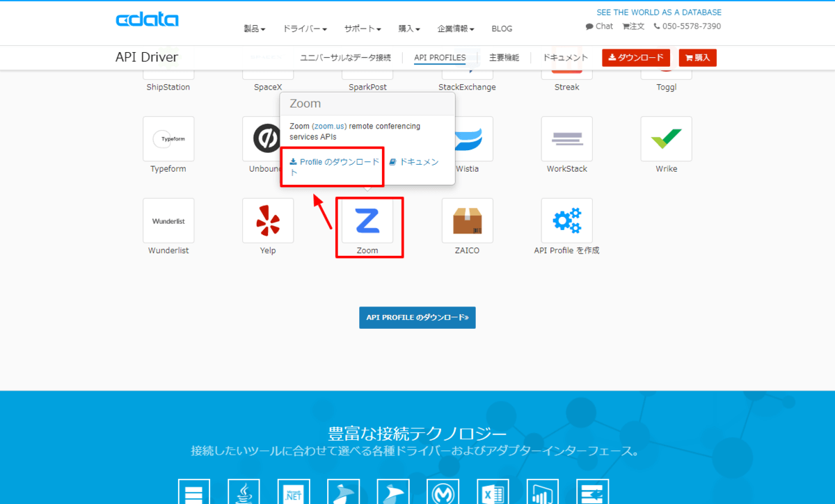Click the CData logo in the header
835x504 pixels.
pyautogui.click(x=147, y=19)
